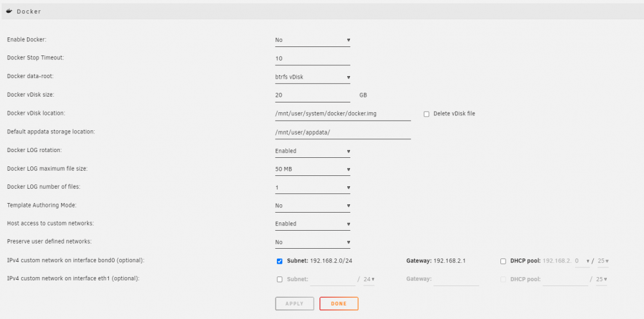Uncheck the bond0 Subnet checkbox

[x=279, y=261]
